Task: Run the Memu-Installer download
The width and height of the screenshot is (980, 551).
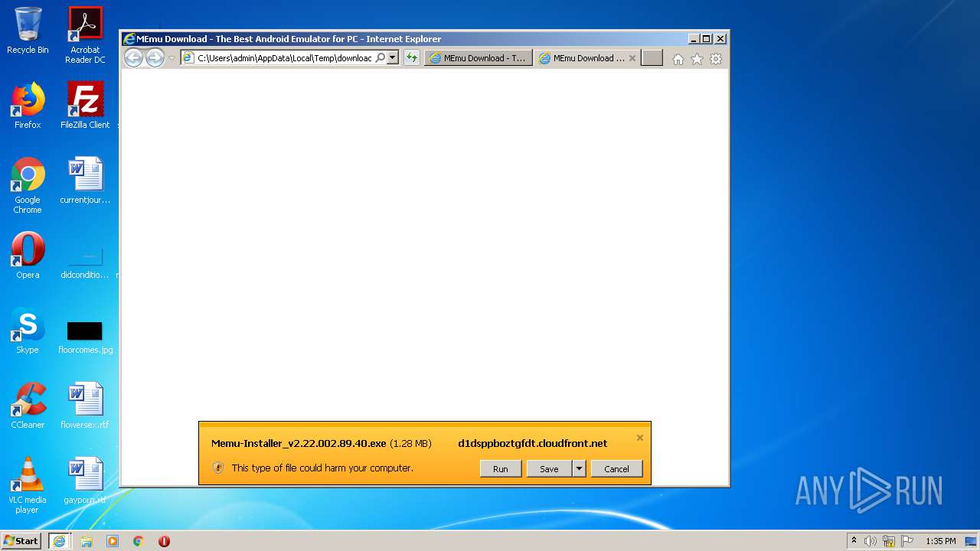Action: pos(501,468)
